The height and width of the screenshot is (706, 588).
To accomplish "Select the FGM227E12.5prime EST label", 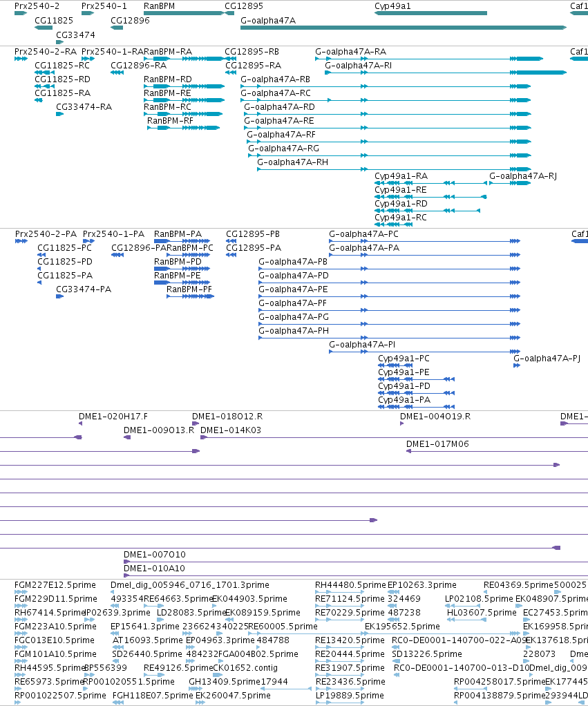I will coord(55,585).
